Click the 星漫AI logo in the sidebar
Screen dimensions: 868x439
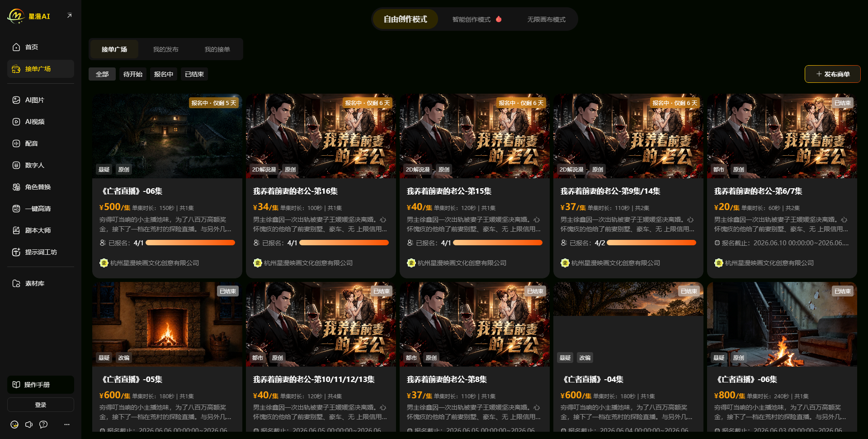pos(29,16)
